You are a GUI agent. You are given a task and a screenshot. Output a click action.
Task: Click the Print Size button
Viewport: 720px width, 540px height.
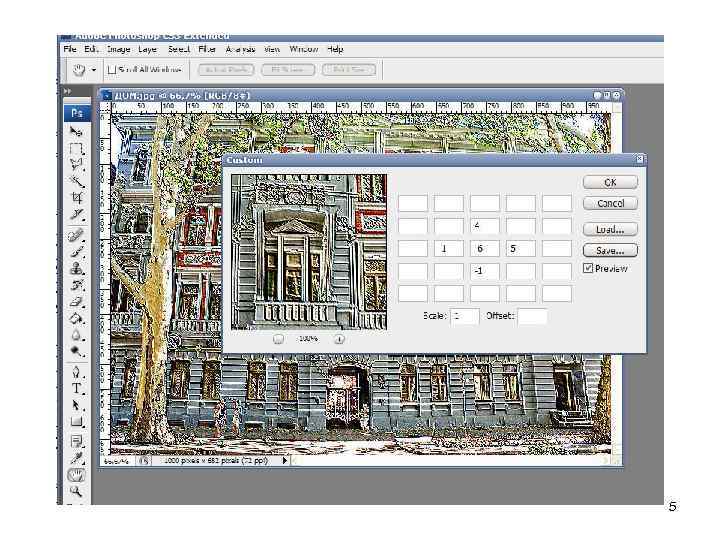point(349,70)
